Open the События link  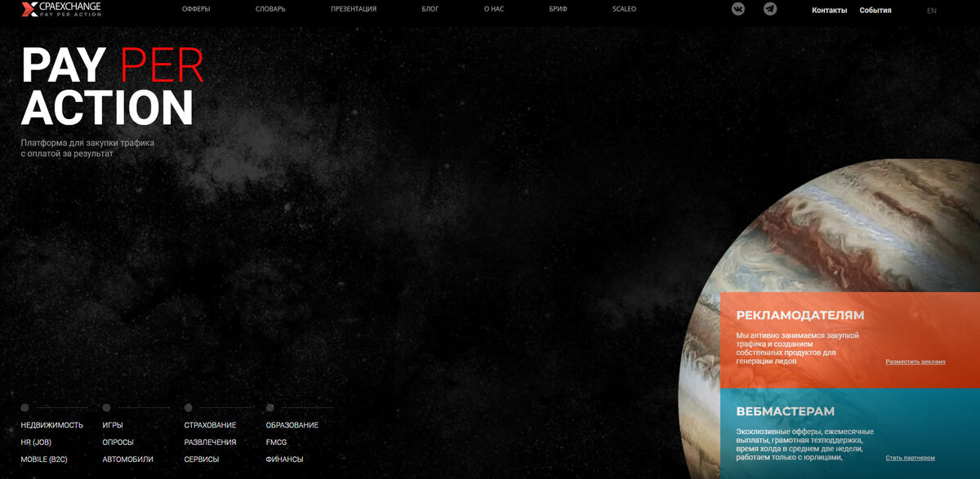point(875,11)
